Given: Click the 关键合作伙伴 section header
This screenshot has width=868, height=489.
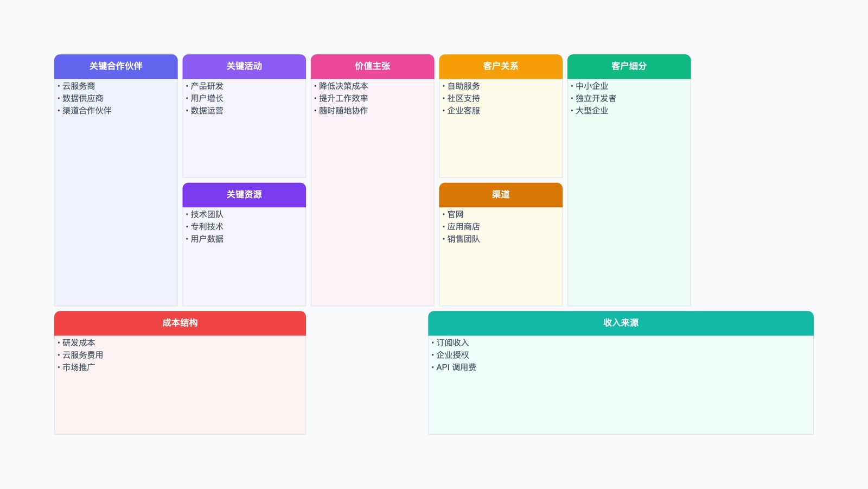Looking at the screenshot, I should pyautogui.click(x=115, y=66).
